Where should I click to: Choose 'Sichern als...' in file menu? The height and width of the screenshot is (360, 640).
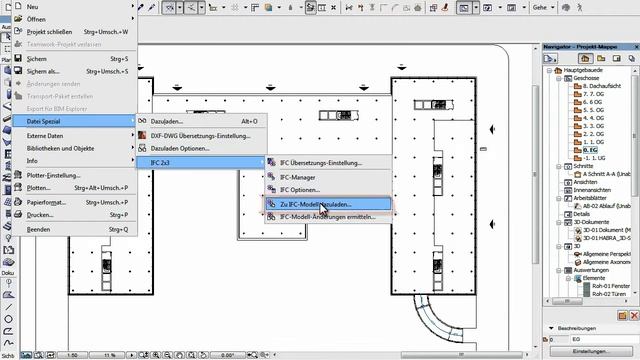(74, 71)
